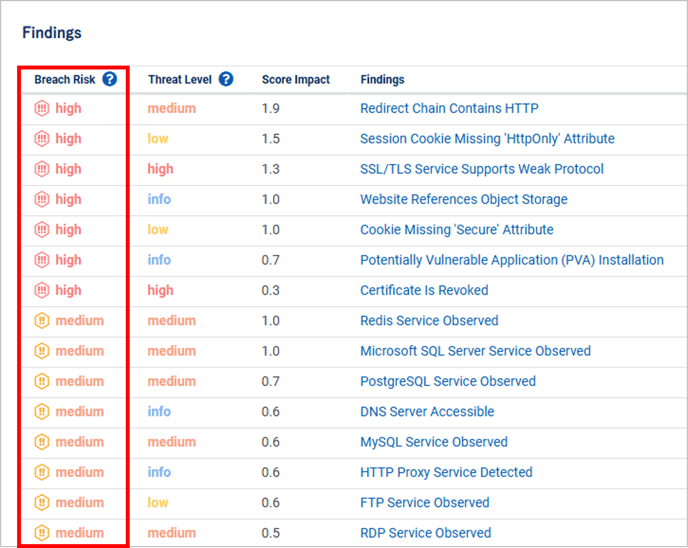Click medium risk icon in Redis Service row
Viewport: 688px width, 548px height.
(42, 321)
